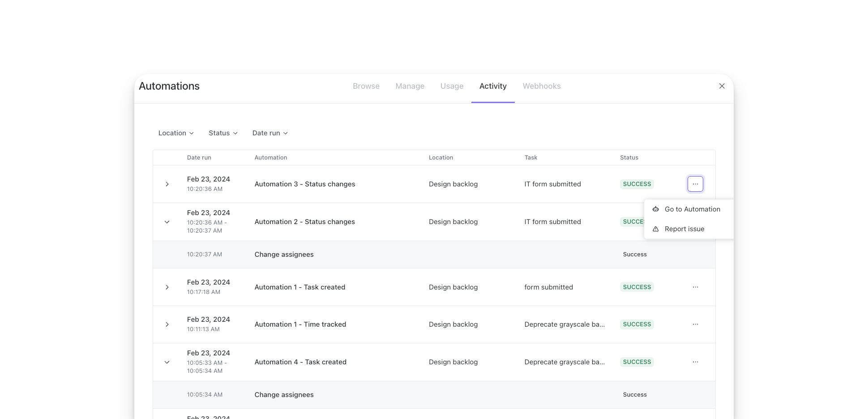Screen dimensions: 868x419
Task: Collapse the Automation 2 - Status changes row
Action: point(167,222)
